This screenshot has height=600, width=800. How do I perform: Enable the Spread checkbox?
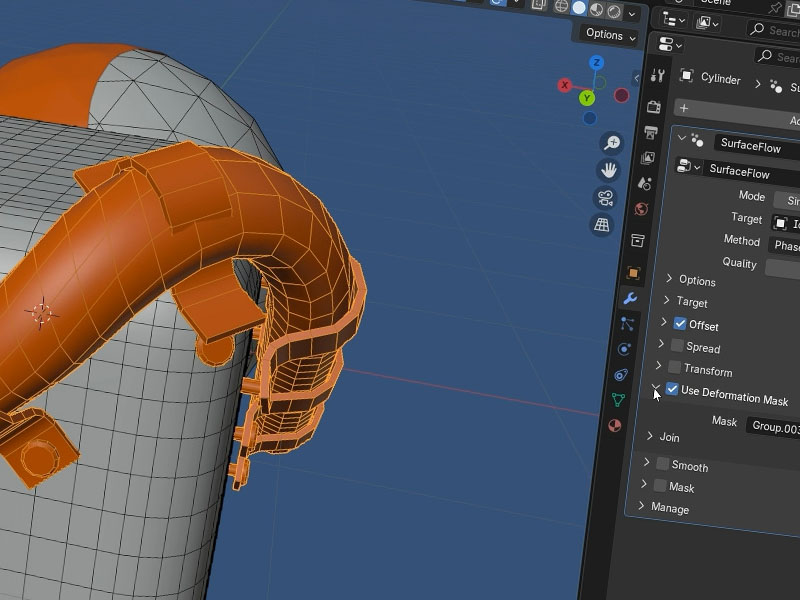676,346
